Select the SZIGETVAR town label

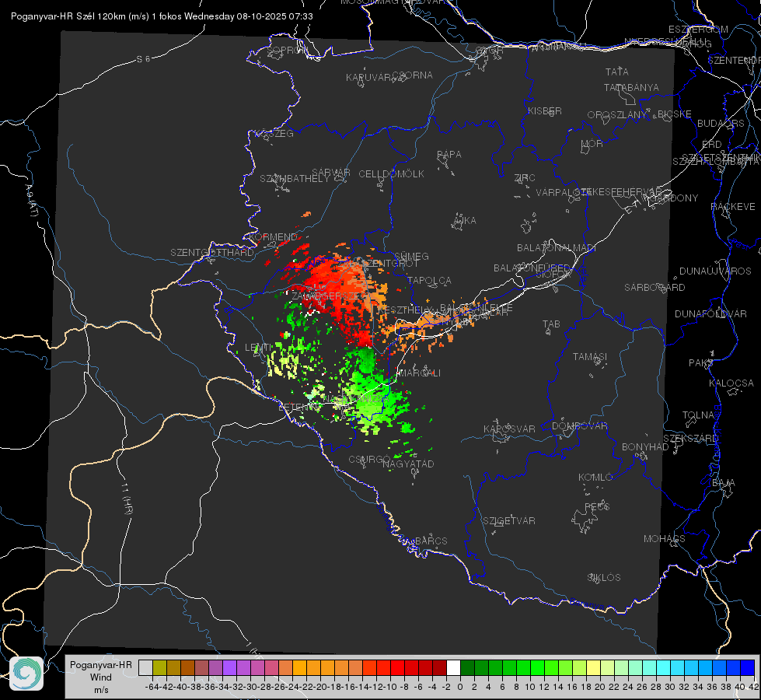point(508,521)
